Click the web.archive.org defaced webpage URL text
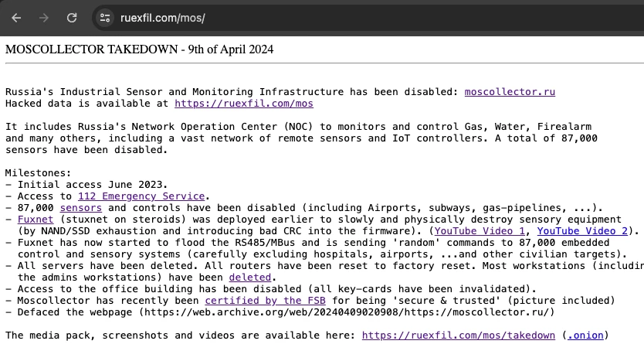This screenshot has width=644, height=344. pos(354,312)
